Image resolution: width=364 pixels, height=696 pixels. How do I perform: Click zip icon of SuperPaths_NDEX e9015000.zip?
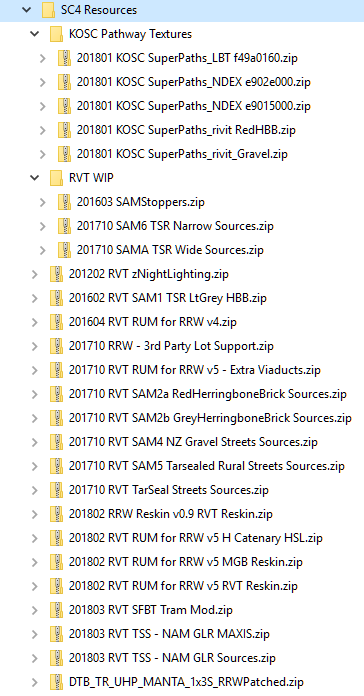(x=65, y=106)
